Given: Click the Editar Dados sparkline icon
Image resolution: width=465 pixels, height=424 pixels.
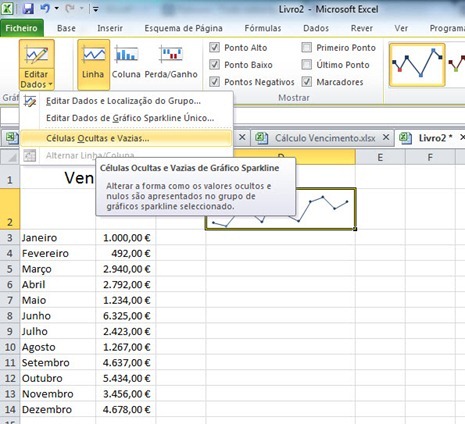Looking at the screenshot, I should point(37,55).
